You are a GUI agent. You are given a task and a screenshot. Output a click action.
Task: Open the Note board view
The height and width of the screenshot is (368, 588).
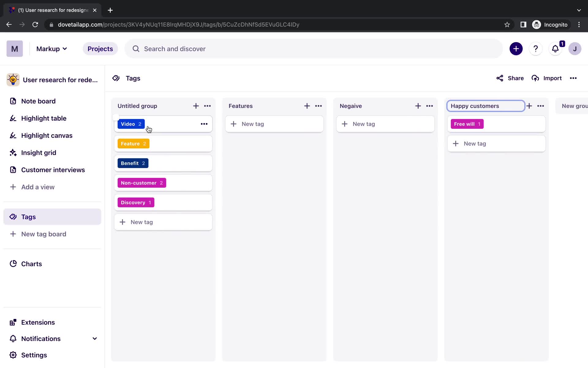tap(38, 101)
